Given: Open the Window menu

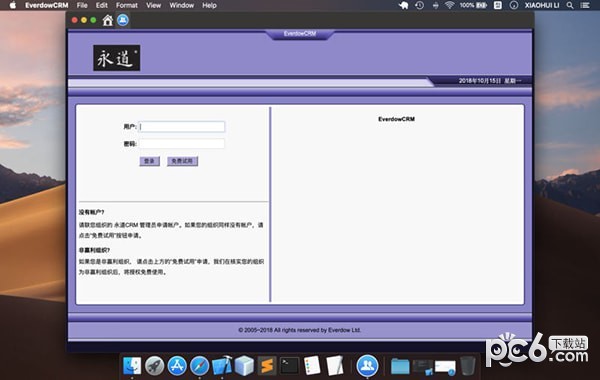Looking at the screenshot, I should pyautogui.click(x=181, y=5).
